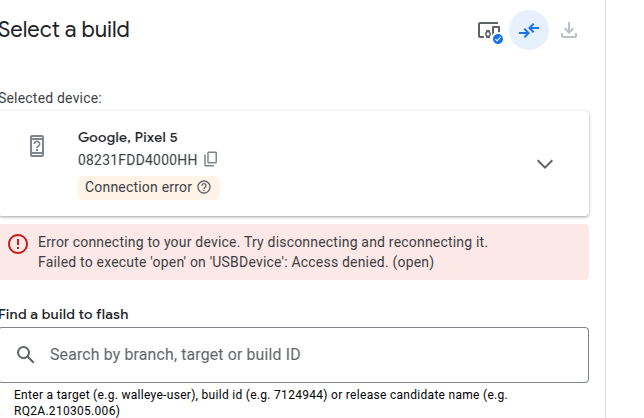Viewport: 644px width, 418px height.
Task: Click the collapse arrows icon
Action: 529,31
